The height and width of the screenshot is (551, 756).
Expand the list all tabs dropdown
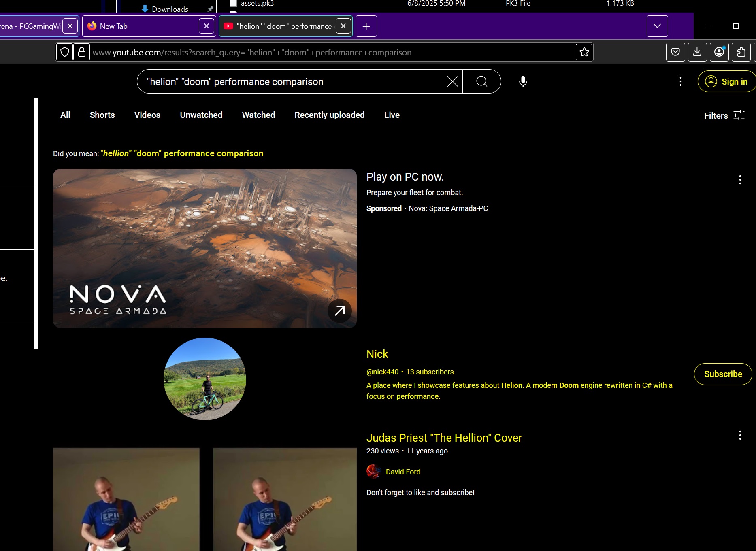click(x=657, y=26)
